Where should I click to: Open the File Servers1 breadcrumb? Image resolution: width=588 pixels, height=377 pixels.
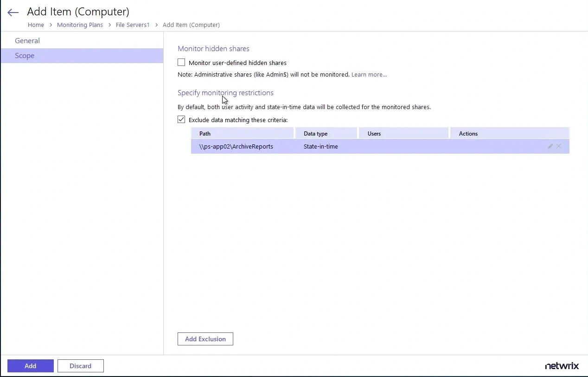coord(133,25)
